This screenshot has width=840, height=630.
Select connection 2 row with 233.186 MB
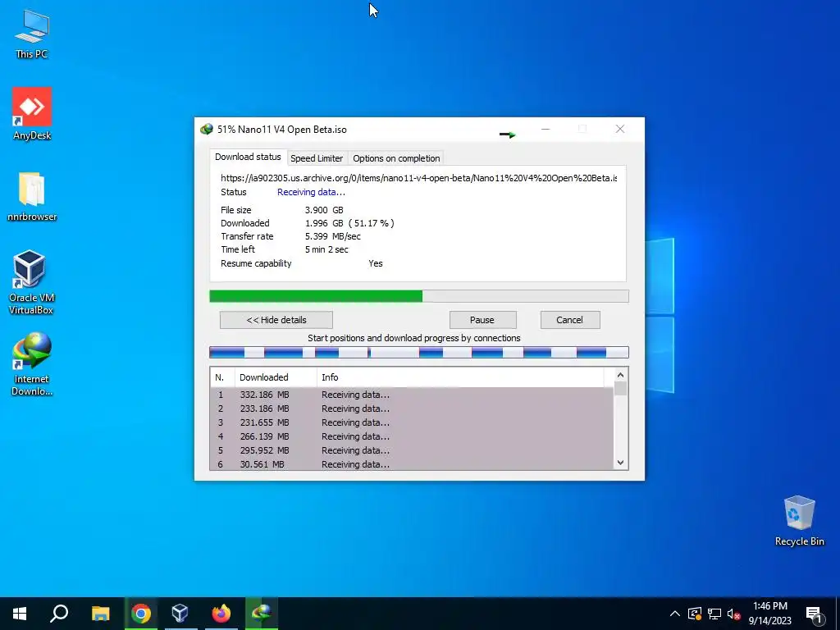(x=412, y=409)
